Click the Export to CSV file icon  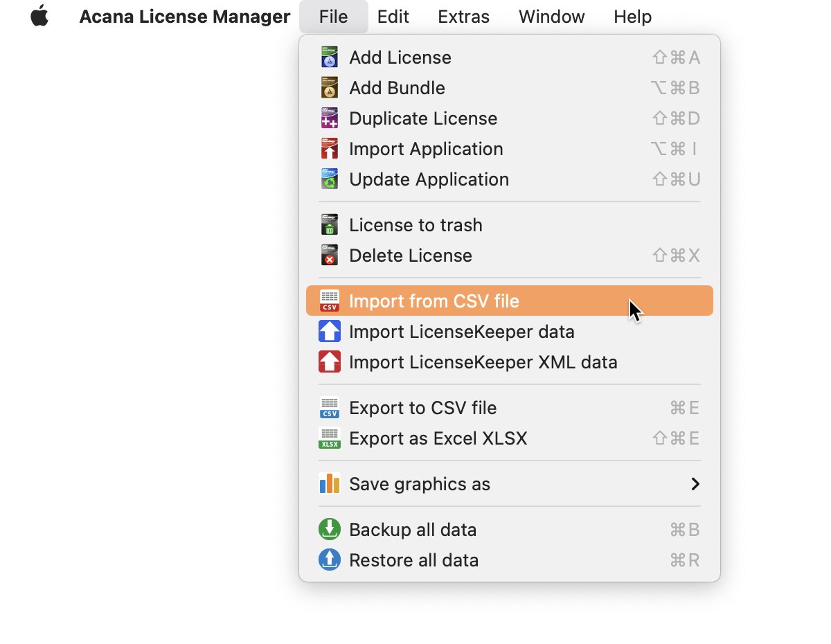(330, 408)
